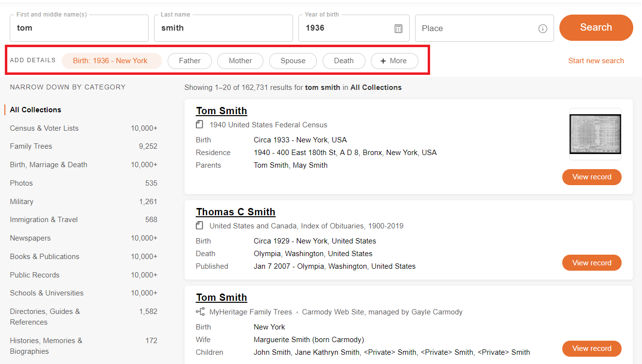Add Mother details to the search
This screenshot has height=364, width=642.
[240, 61]
